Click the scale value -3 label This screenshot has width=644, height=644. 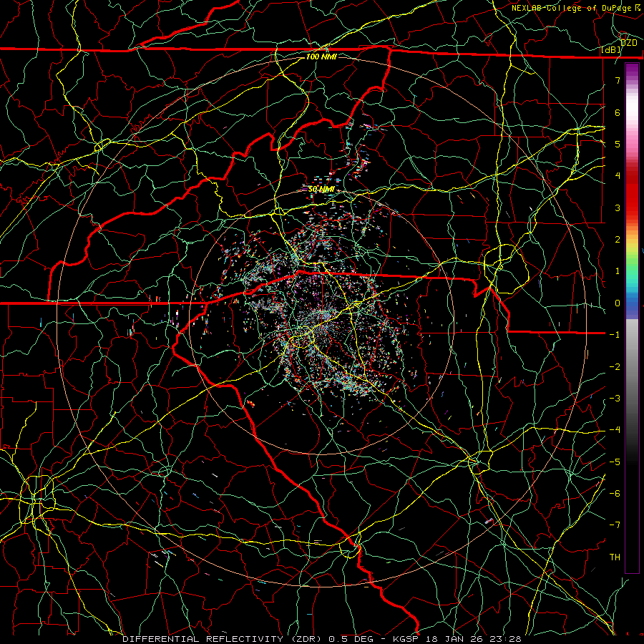615,399
